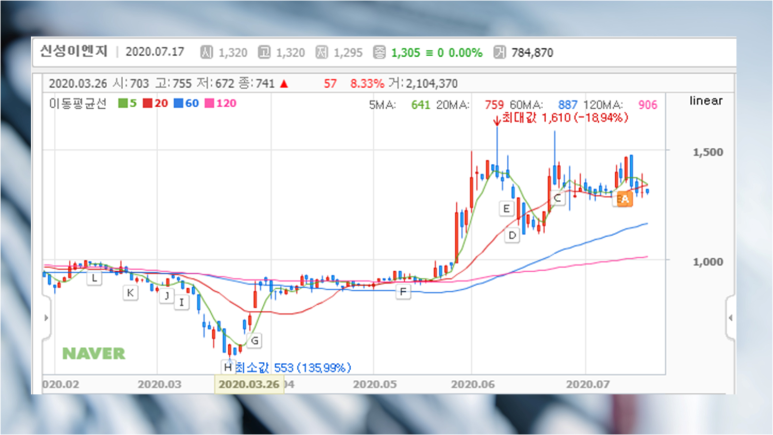Click the left chart scroll arrow
773x435 pixels.
coord(46,318)
